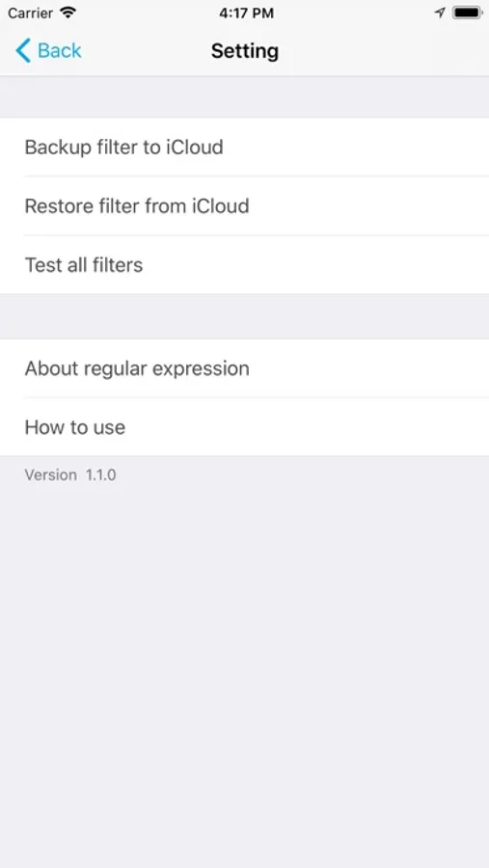The image size is (489, 868).
Task: Open the How to use guide
Action: (244, 427)
